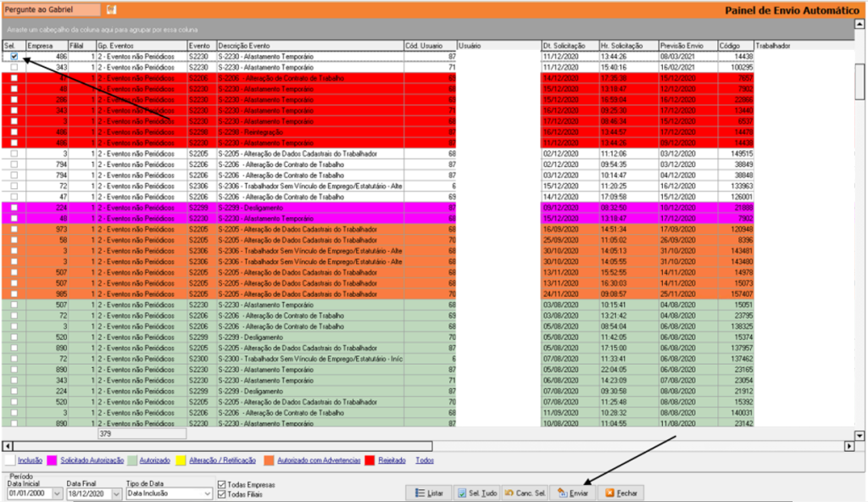The height and width of the screenshot is (502, 868).
Task: Open the Data Inicial date dropdown
Action: click(x=57, y=494)
